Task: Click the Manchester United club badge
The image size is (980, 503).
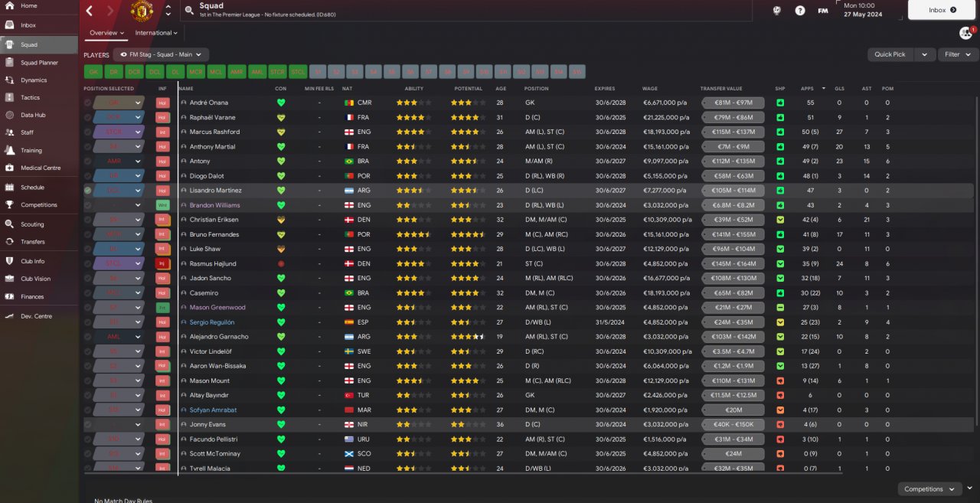Action: [142, 11]
